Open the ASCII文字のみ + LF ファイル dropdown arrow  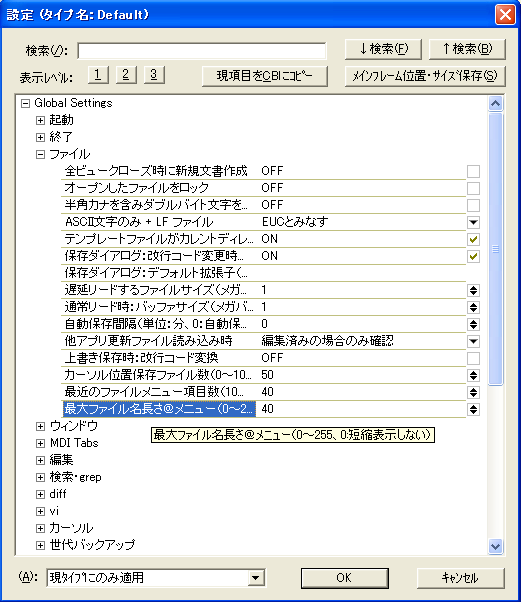point(473,222)
